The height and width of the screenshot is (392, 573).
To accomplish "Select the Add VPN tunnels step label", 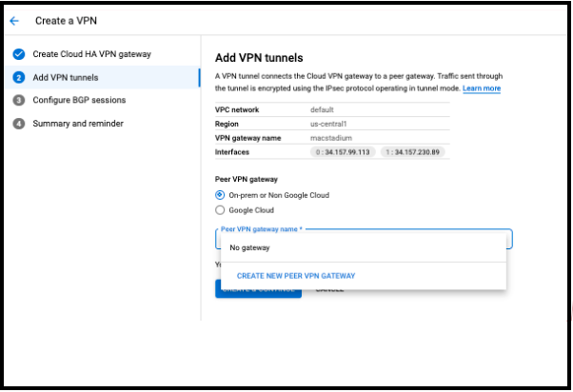I will [x=65, y=77].
